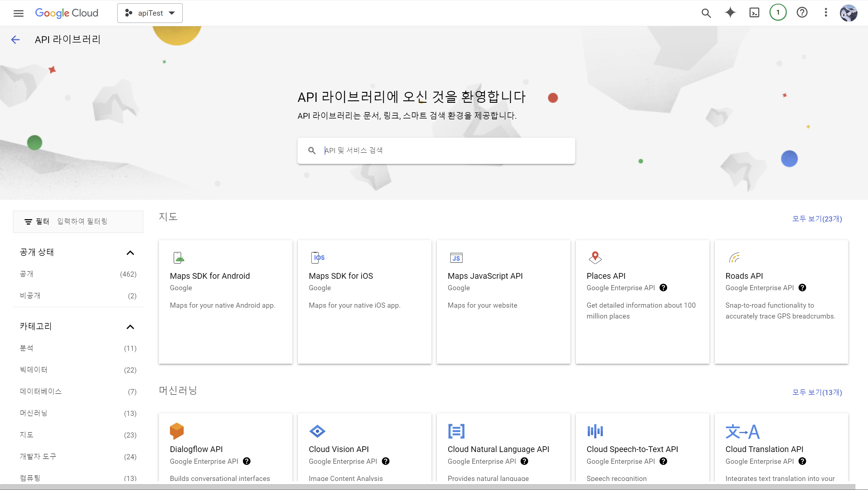Select the 빅데이터 category filter
This screenshot has width=868, height=490.
click(78, 370)
